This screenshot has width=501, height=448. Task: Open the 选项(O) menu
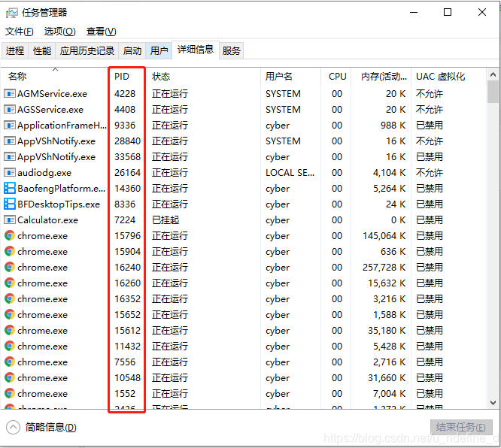pyautogui.click(x=59, y=32)
